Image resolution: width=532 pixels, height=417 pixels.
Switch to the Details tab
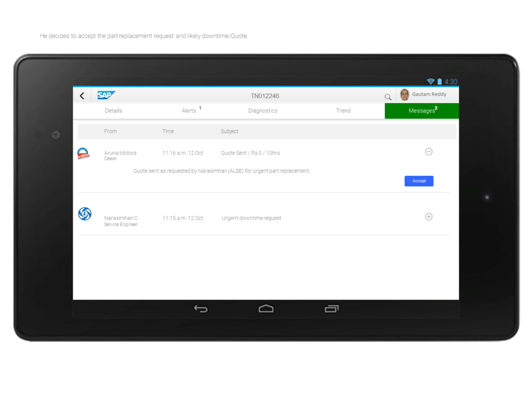pos(113,111)
